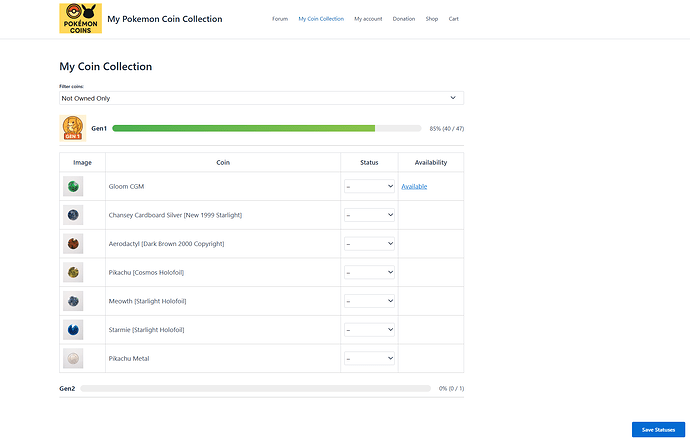Click the Pikachu Cosmos Holofoil name text
This screenshot has width=690, height=438.
[146, 272]
